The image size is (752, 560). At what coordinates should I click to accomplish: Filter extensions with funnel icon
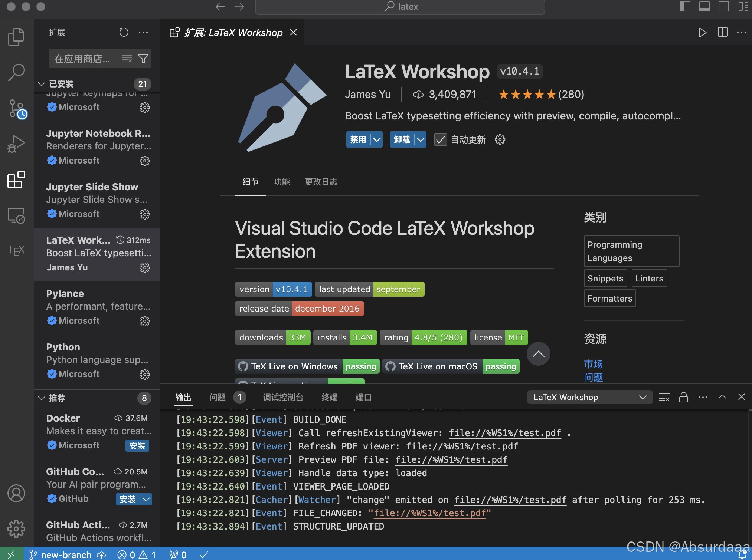pos(143,59)
